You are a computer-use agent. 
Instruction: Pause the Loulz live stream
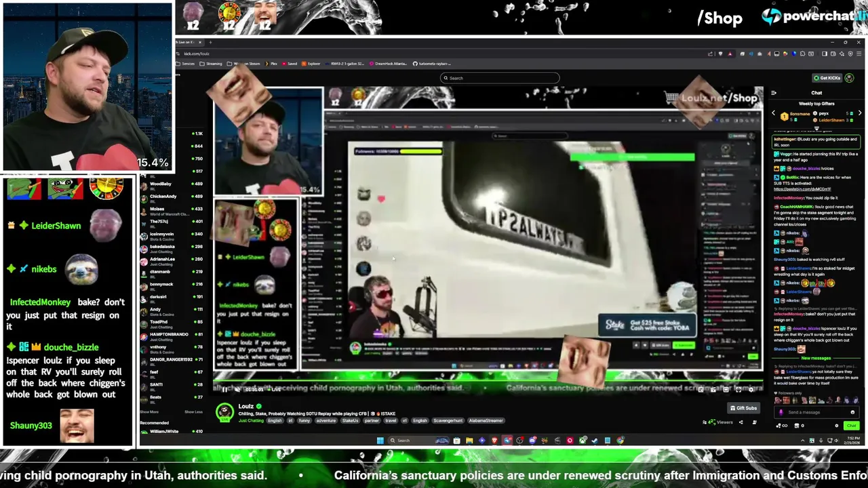[x=224, y=389]
